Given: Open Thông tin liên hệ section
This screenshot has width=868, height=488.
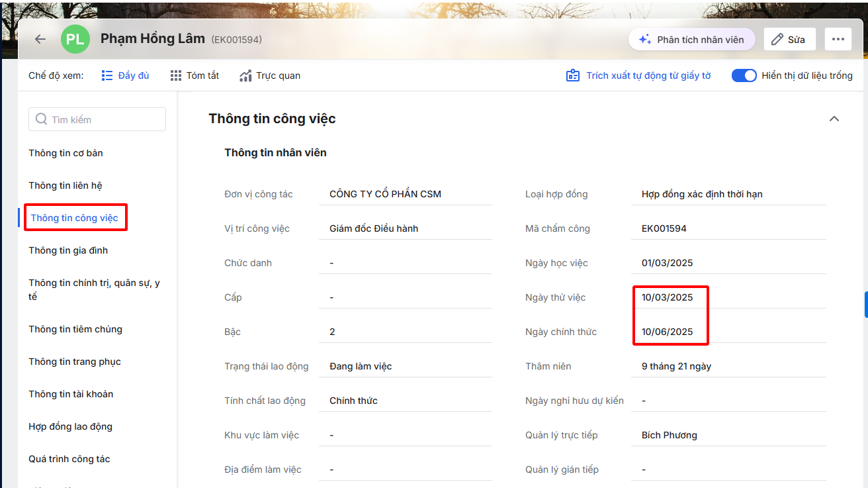Looking at the screenshot, I should pos(65,185).
